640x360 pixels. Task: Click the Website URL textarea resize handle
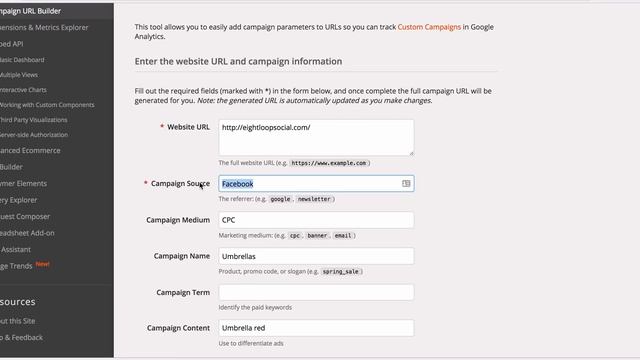pyautogui.click(x=411, y=153)
